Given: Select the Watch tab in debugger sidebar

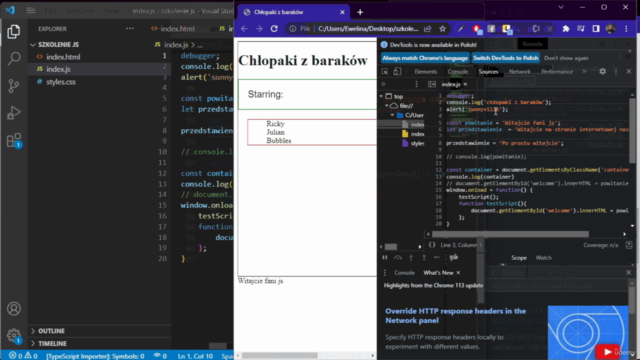Looking at the screenshot, I should 543,258.
